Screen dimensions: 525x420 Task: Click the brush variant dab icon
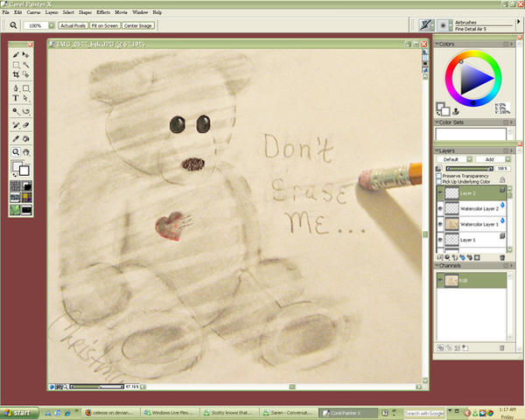(x=443, y=25)
